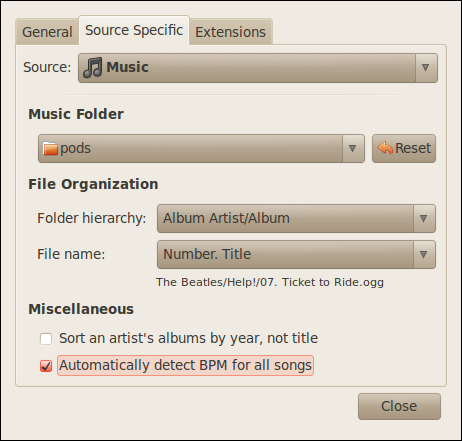The height and width of the screenshot is (441, 462).
Task: Click the Album Artist/Album text
Action: pyautogui.click(x=226, y=218)
